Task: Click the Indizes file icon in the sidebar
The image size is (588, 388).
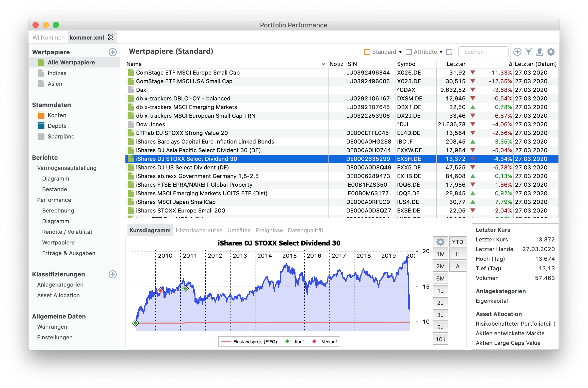Action: pos(41,73)
